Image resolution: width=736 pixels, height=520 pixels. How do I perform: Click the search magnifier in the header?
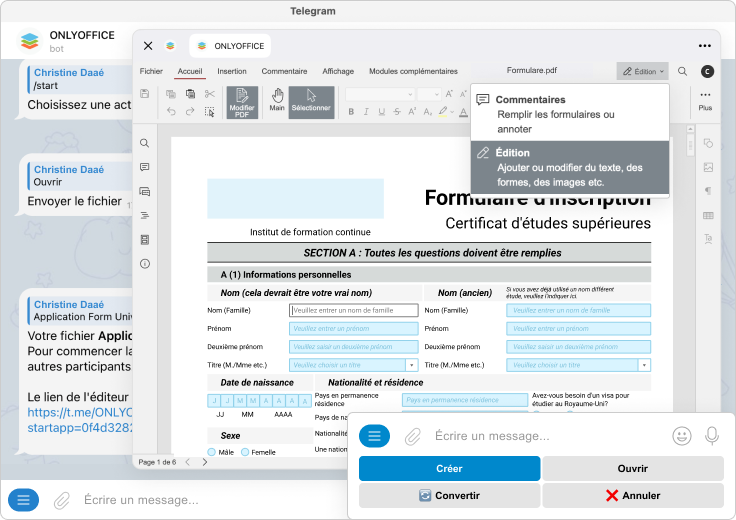pyautogui.click(x=682, y=71)
